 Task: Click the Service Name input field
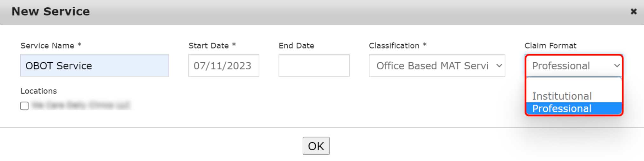[94, 66]
